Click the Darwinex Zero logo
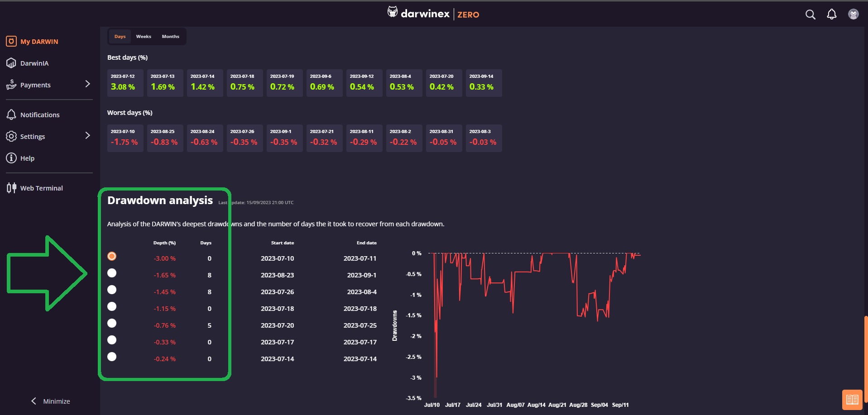The image size is (868, 415). point(433,14)
